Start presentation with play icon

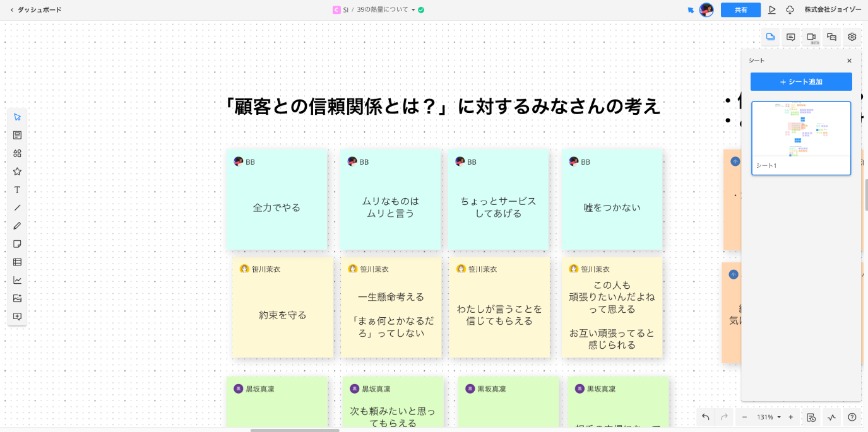coord(772,10)
